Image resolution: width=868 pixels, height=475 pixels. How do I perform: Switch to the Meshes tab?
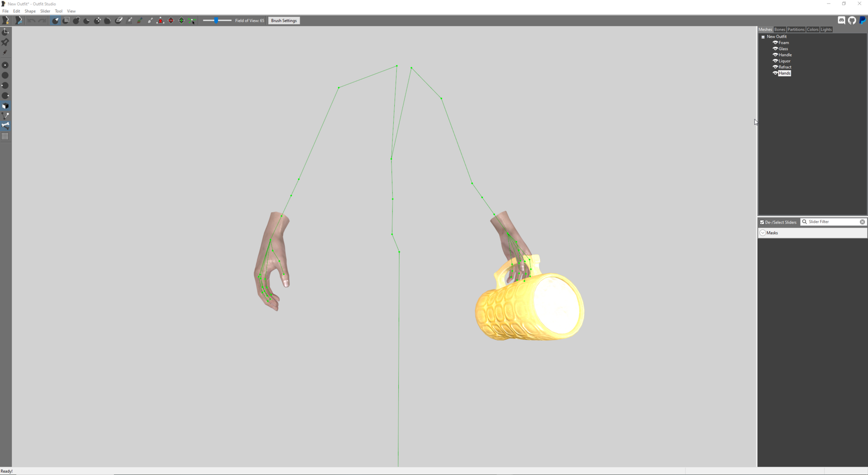pyautogui.click(x=765, y=29)
